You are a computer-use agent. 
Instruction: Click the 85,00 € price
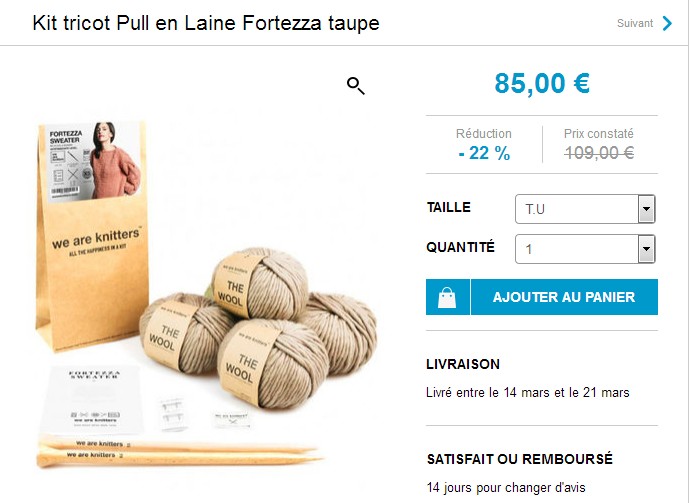click(542, 83)
